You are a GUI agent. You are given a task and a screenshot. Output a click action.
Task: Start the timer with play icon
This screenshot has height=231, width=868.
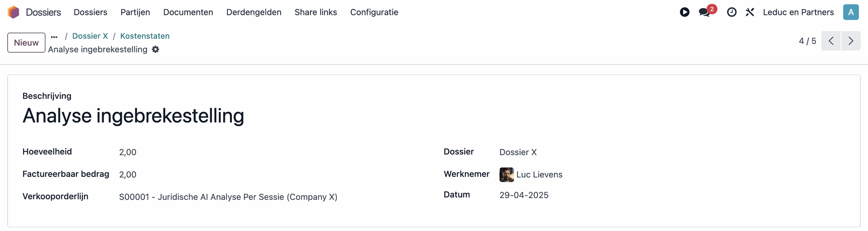point(684,12)
